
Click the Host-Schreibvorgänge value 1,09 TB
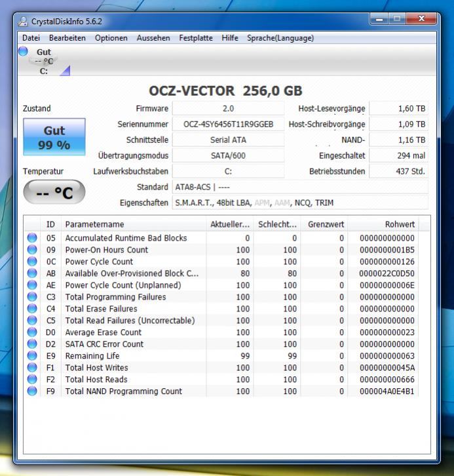pyautogui.click(x=398, y=124)
